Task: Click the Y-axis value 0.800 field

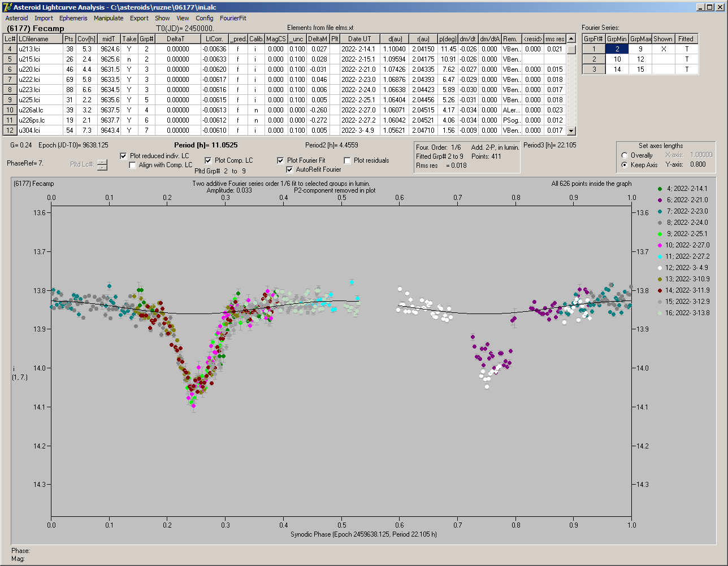Action: point(698,164)
